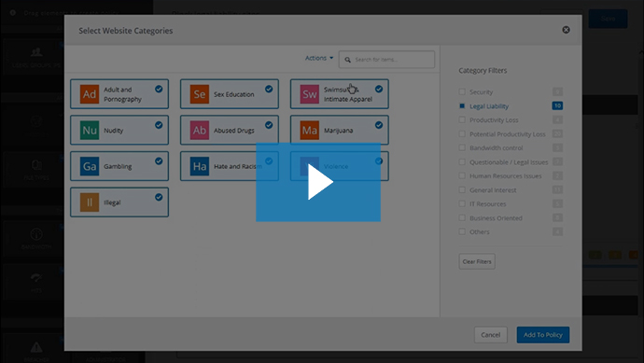Uncheck Abused Drugs checkmark
The image size is (644, 363).
pyautogui.click(x=269, y=125)
